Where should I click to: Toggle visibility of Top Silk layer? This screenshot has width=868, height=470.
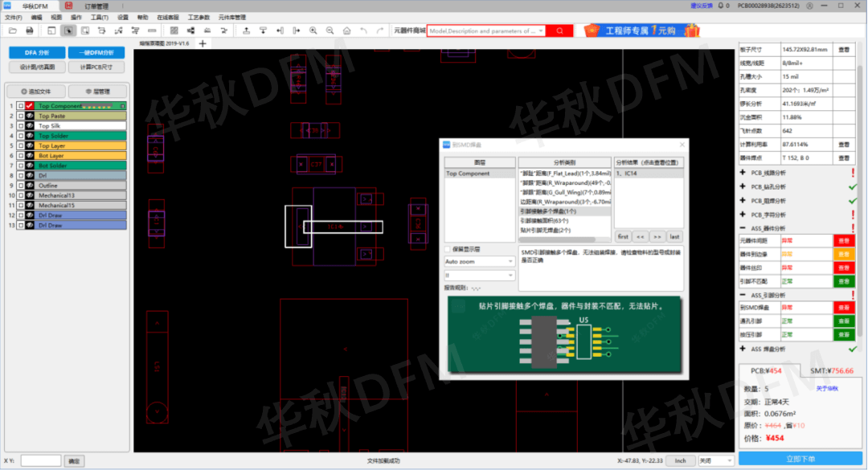click(30, 126)
